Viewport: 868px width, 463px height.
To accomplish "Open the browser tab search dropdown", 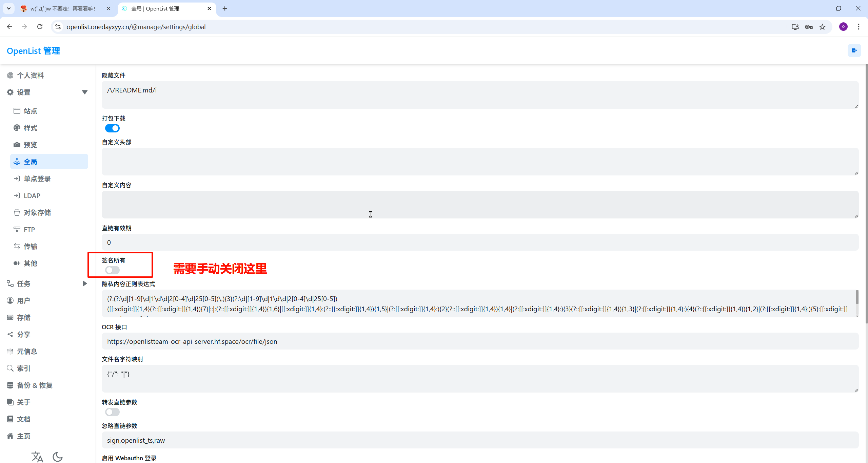I will click(8, 8).
